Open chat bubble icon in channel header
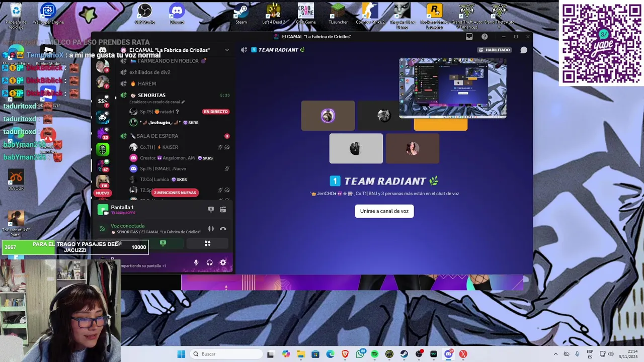 coord(524,50)
